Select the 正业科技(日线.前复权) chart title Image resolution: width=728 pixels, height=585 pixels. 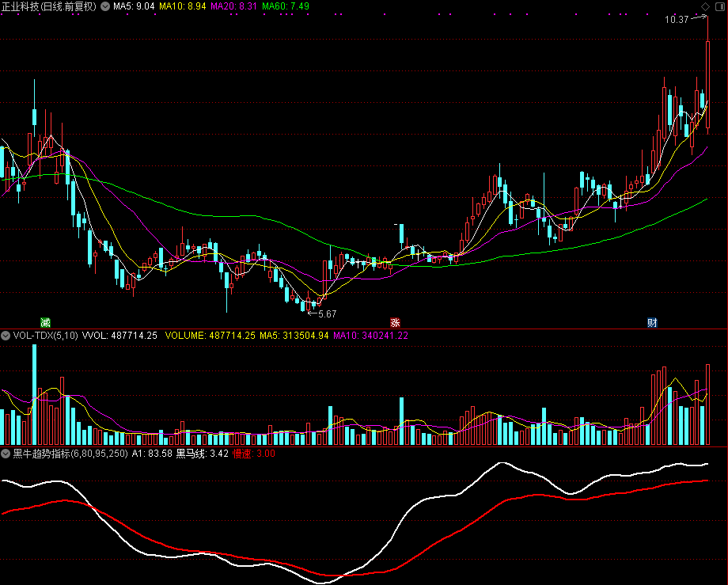49,6
